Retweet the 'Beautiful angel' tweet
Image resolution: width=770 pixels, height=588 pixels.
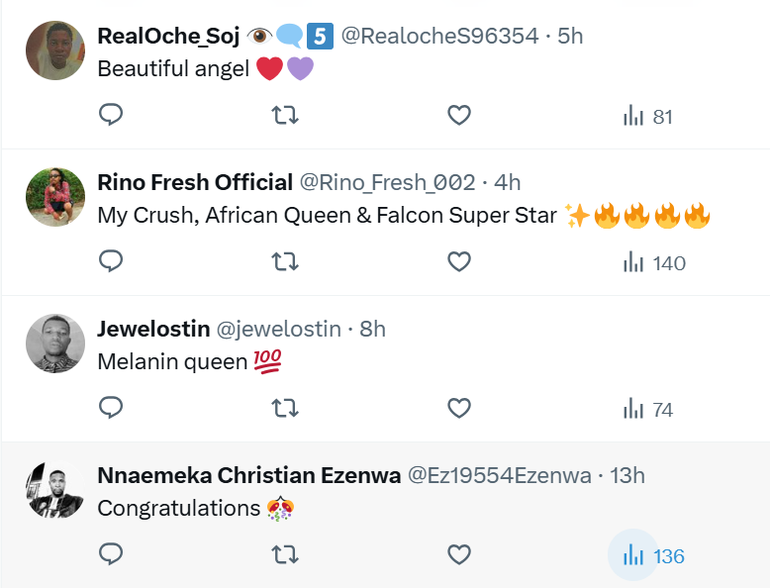point(285,116)
